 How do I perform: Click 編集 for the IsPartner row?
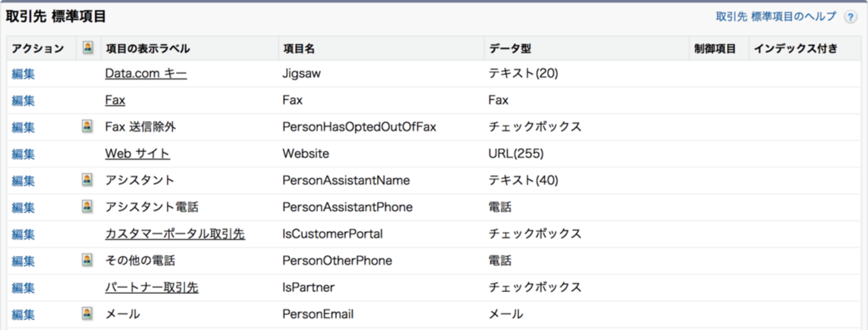pos(23,287)
